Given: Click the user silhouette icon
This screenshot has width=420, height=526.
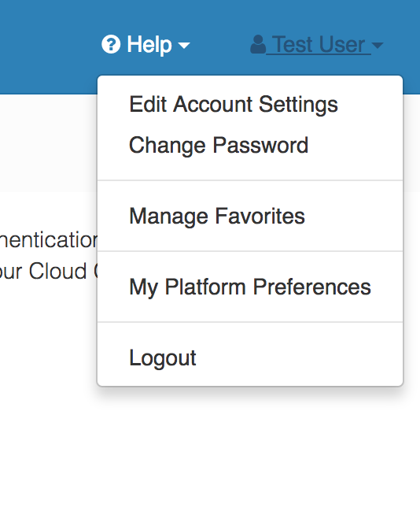Looking at the screenshot, I should (x=258, y=44).
